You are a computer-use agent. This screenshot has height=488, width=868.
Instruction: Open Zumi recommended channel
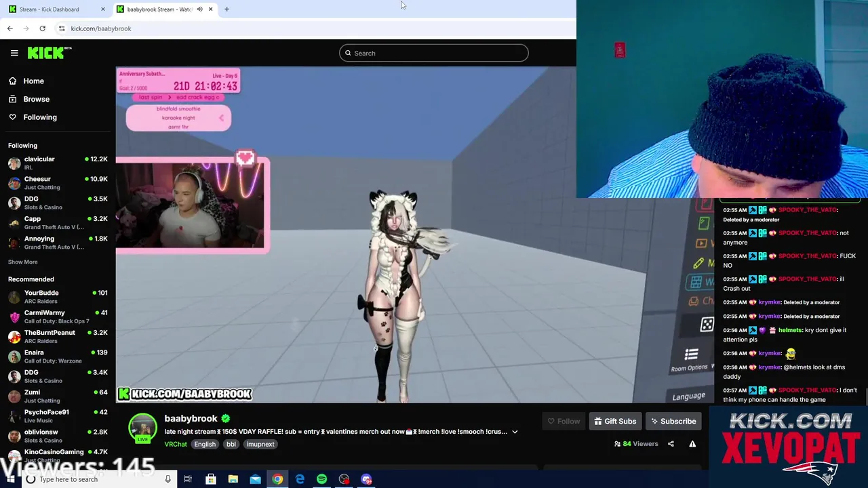coord(58,396)
